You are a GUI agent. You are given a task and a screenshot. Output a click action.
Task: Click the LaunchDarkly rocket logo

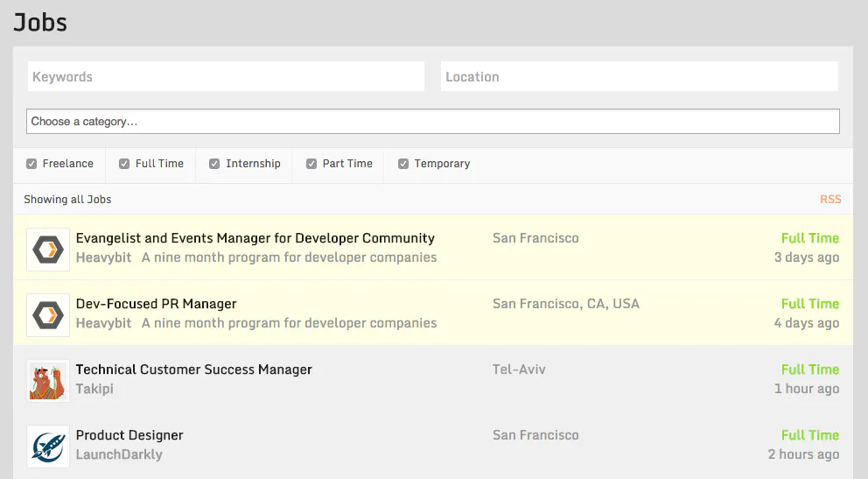48,447
